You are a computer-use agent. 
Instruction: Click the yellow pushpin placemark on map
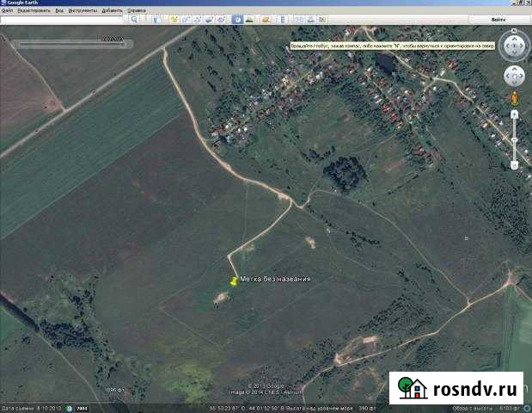click(x=233, y=280)
